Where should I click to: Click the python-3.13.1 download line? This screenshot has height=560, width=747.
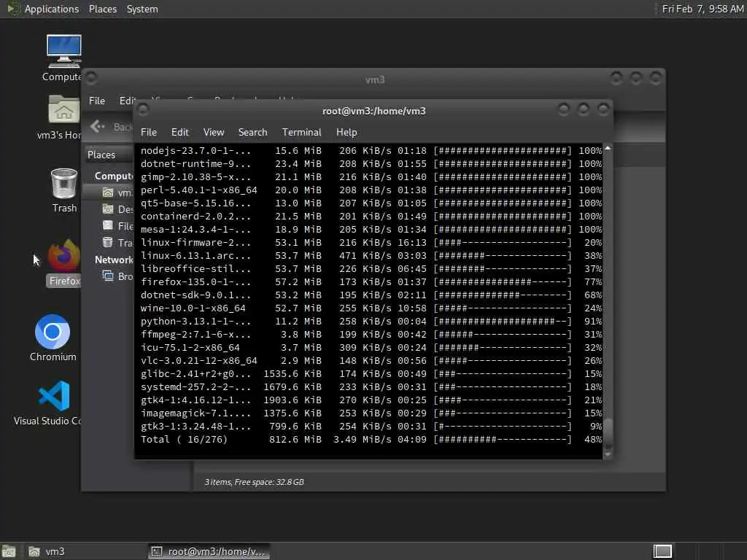tap(371, 321)
